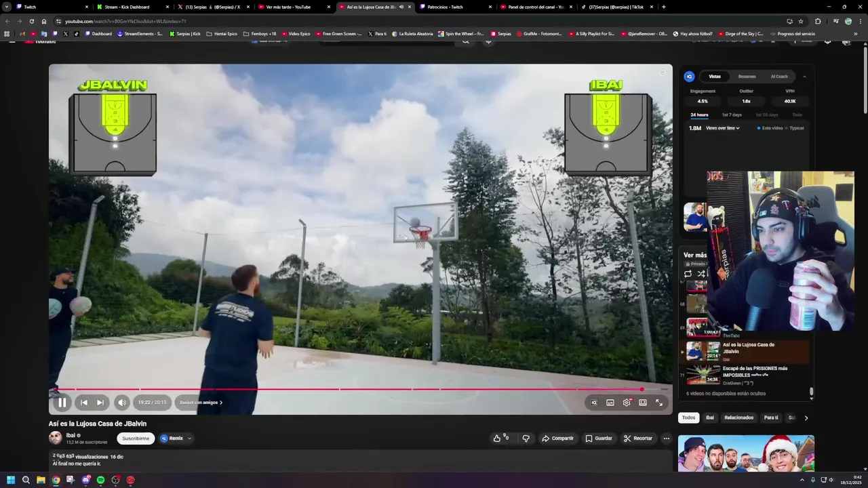Switch to the "Patrocinios - Twitch" browser tab

pyautogui.click(x=455, y=7)
